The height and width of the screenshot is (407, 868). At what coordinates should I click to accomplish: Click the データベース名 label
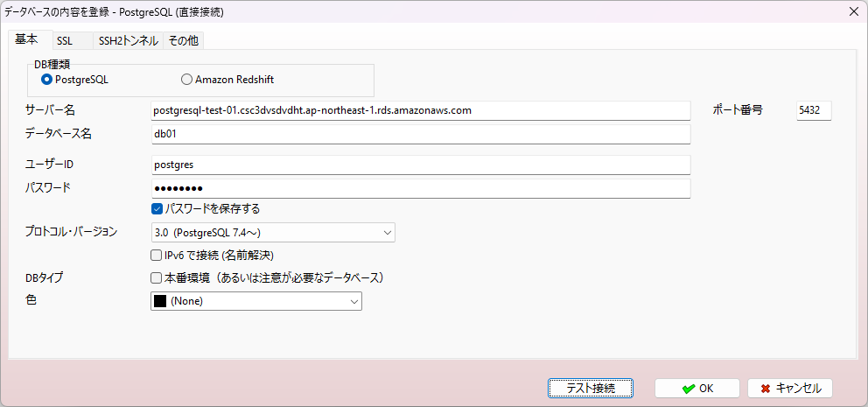pyautogui.click(x=58, y=133)
